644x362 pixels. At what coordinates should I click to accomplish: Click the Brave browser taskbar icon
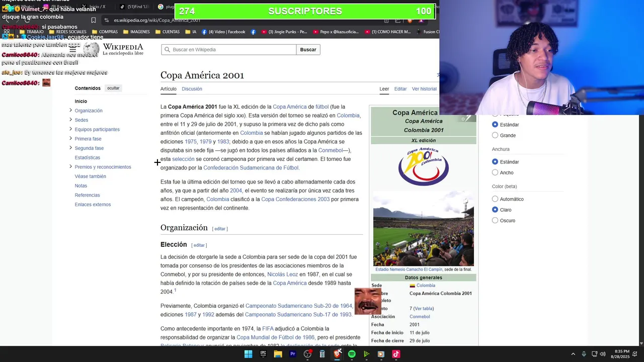(337, 354)
